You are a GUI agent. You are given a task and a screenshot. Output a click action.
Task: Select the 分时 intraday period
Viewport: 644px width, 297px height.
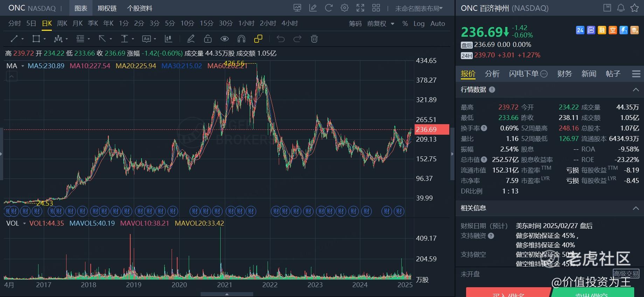[15, 23]
